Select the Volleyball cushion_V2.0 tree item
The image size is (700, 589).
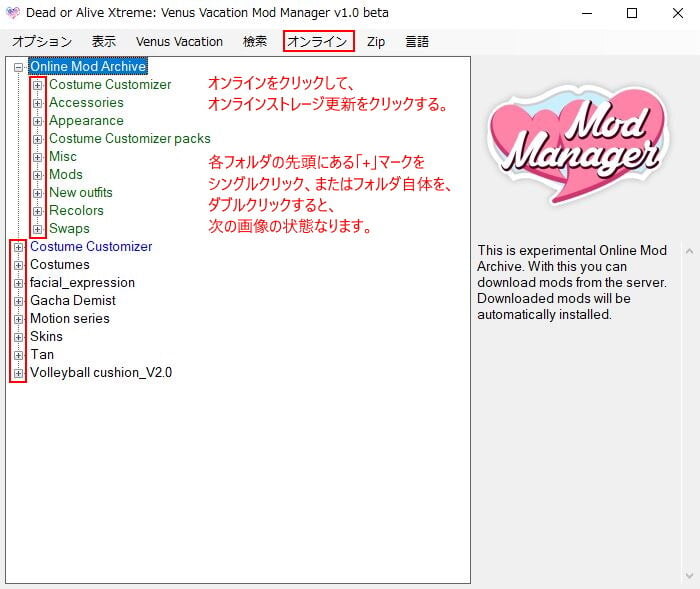[101, 372]
